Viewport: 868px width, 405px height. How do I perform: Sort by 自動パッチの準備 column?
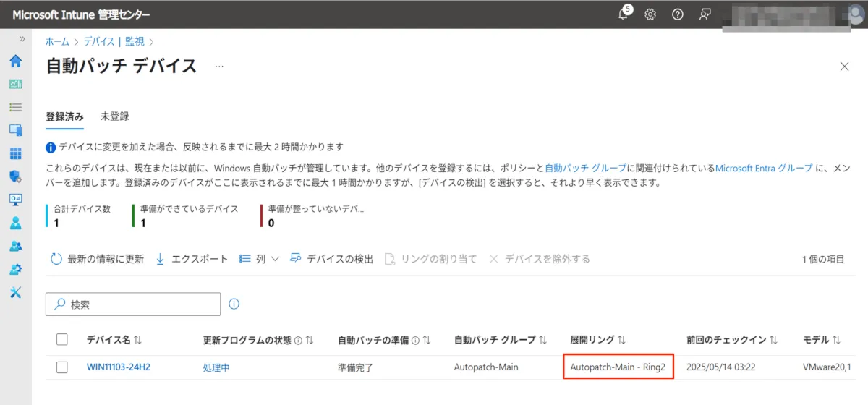point(384,339)
